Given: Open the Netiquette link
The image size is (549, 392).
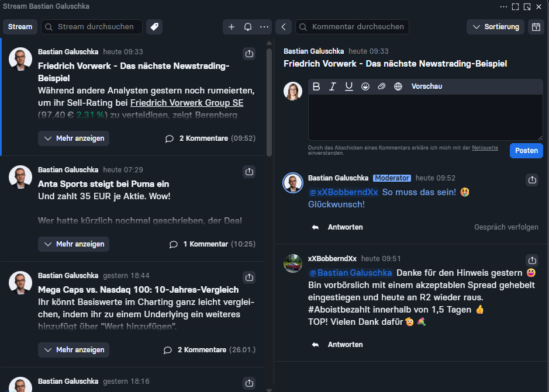Looking at the screenshot, I should pos(485,148).
